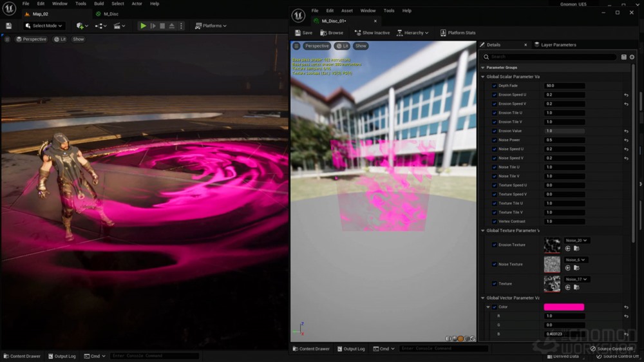Click the stop simulation square button
Viewport: 644px width, 362px height.
pos(162,26)
